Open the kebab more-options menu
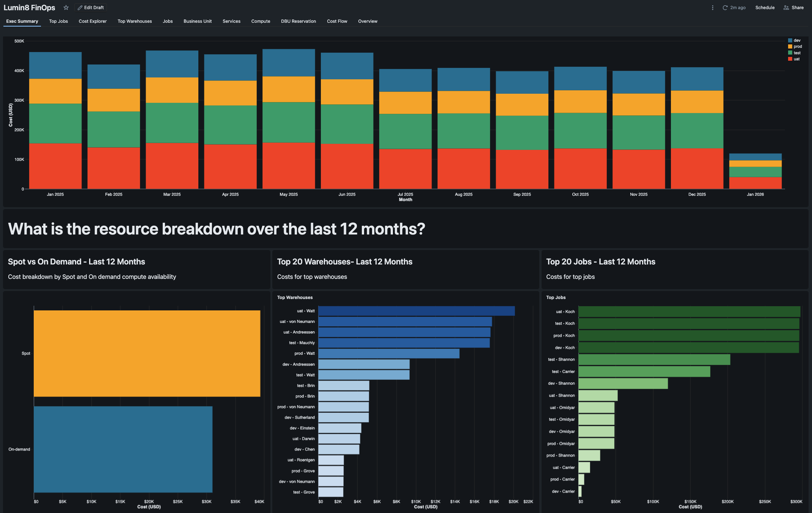812x513 pixels. (x=713, y=8)
